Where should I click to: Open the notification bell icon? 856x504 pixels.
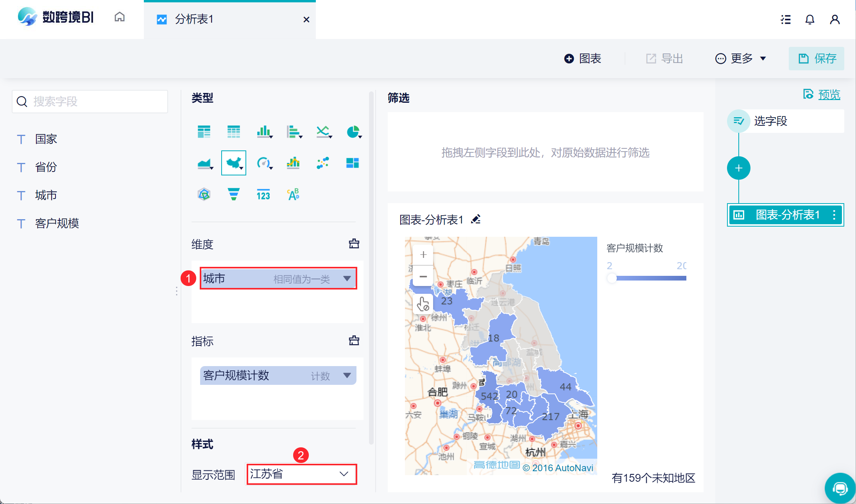(x=810, y=19)
